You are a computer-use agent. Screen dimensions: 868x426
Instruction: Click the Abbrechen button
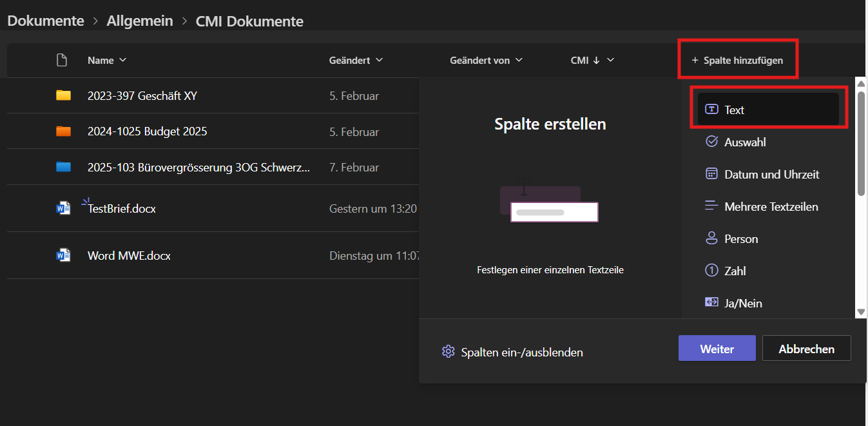point(806,349)
